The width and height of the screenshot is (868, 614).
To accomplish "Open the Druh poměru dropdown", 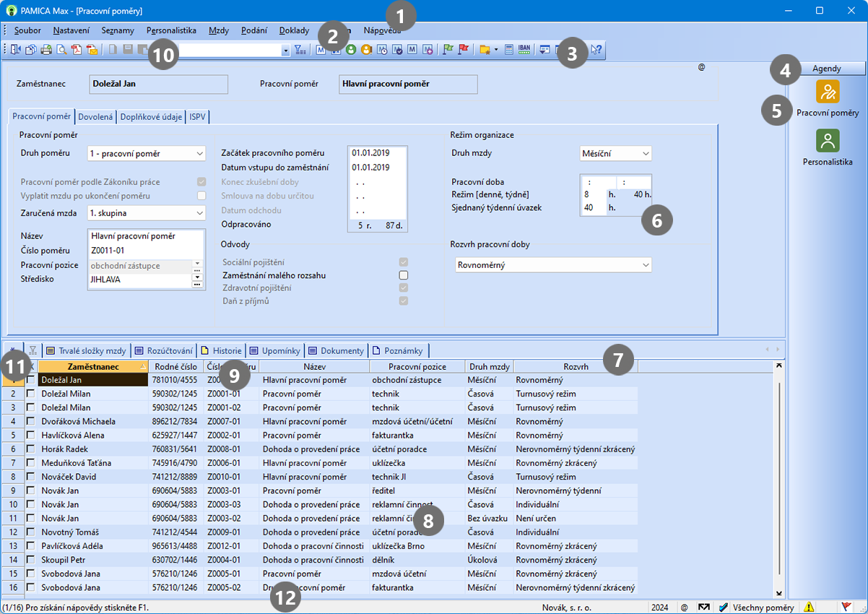I will pyautogui.click(x=200, y=153).
